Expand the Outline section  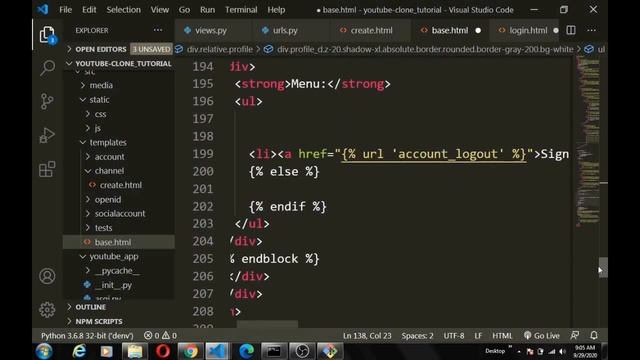pyautogui.click(x=90, y=307)
